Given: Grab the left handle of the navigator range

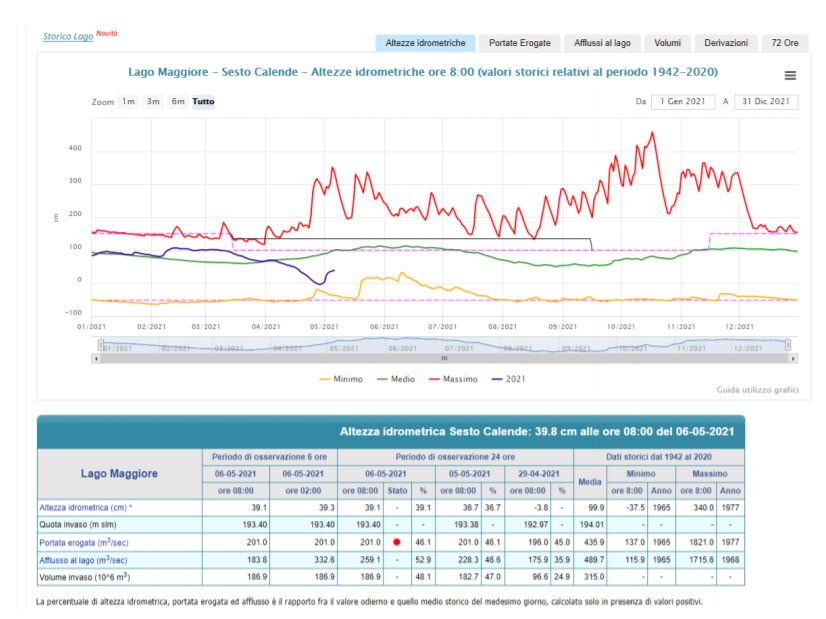Looking at the screenshot, I should (101, 345).
